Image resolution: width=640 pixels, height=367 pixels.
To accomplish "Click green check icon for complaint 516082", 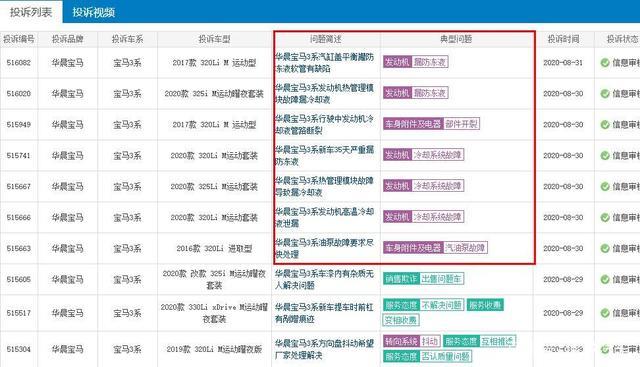I will pos(605,62).
